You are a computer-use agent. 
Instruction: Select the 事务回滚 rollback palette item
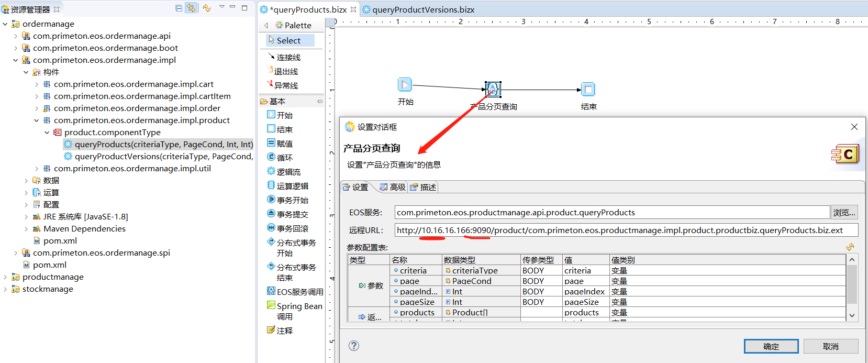[292, 228]
